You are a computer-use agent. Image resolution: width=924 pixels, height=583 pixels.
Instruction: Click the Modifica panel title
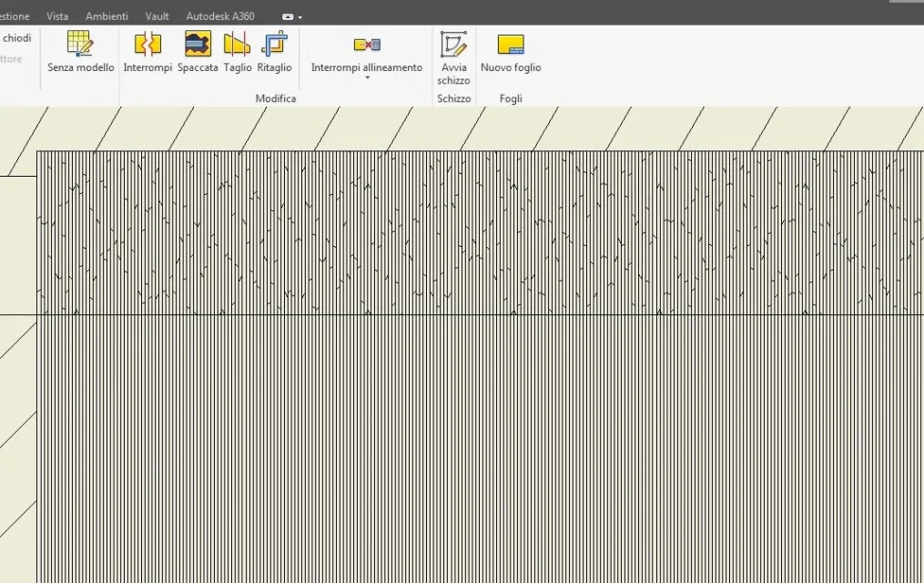coord(275,98)
